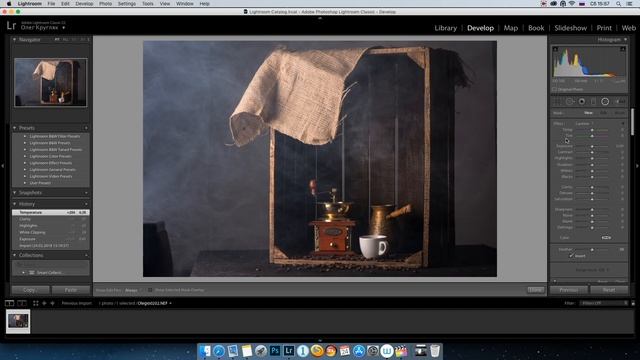Open Grid view from filmstrip bar
The width and height of the screenshot is (640, 360).
(x=36, y=303)
